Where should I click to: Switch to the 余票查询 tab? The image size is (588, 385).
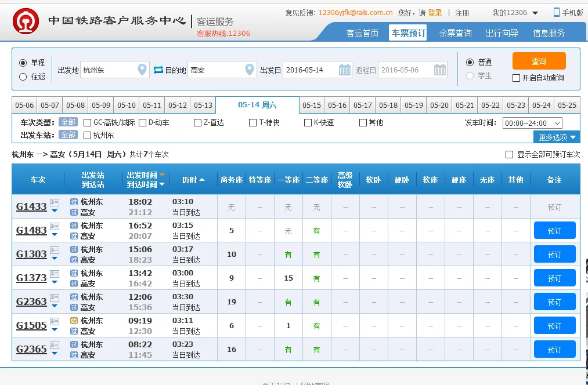[454, 33]
